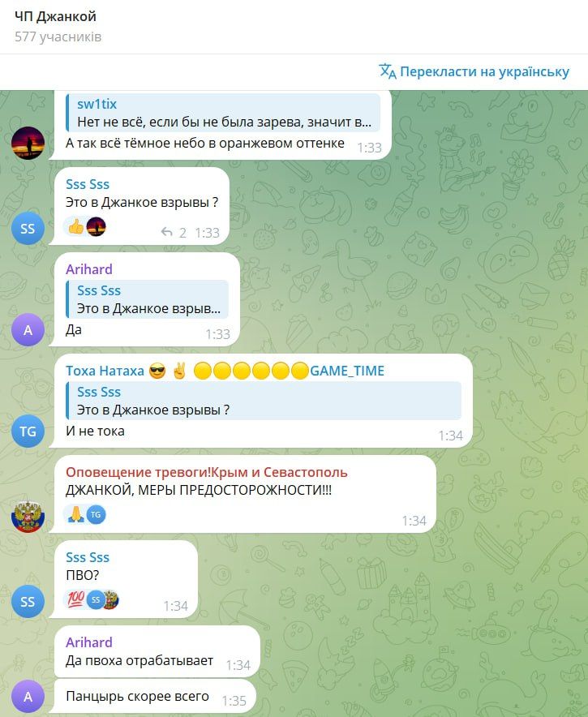Viewport: 588px width, 717px height.
Task: Jump to quoted sw1tix reply preview
Action: click(223, 113)
